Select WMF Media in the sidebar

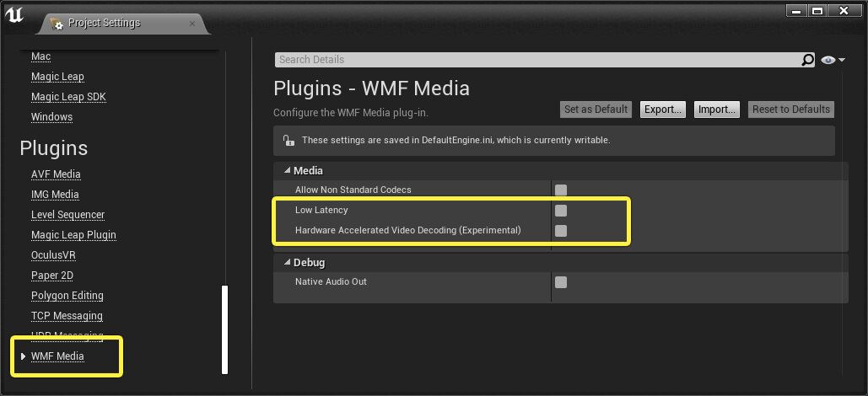[x=57, y=356]
